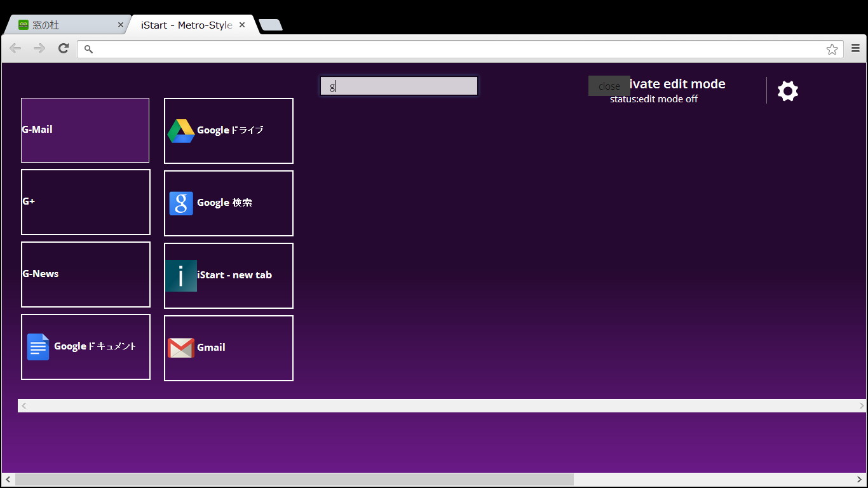Bookmark this page with the star icon
This screenshot has height=488, width=868.
coord(832,49)
